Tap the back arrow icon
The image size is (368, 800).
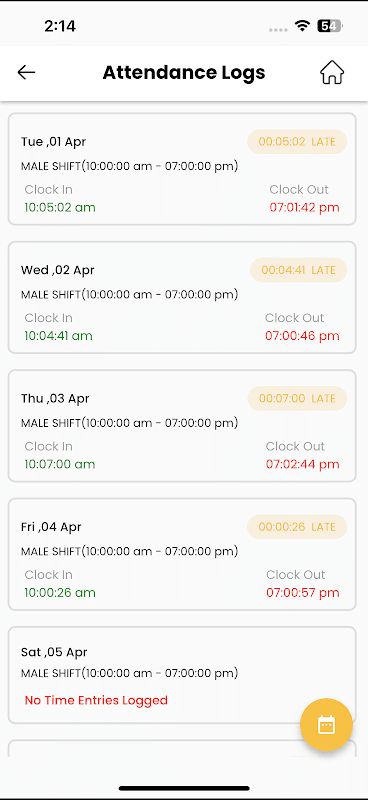click(26, 72)
